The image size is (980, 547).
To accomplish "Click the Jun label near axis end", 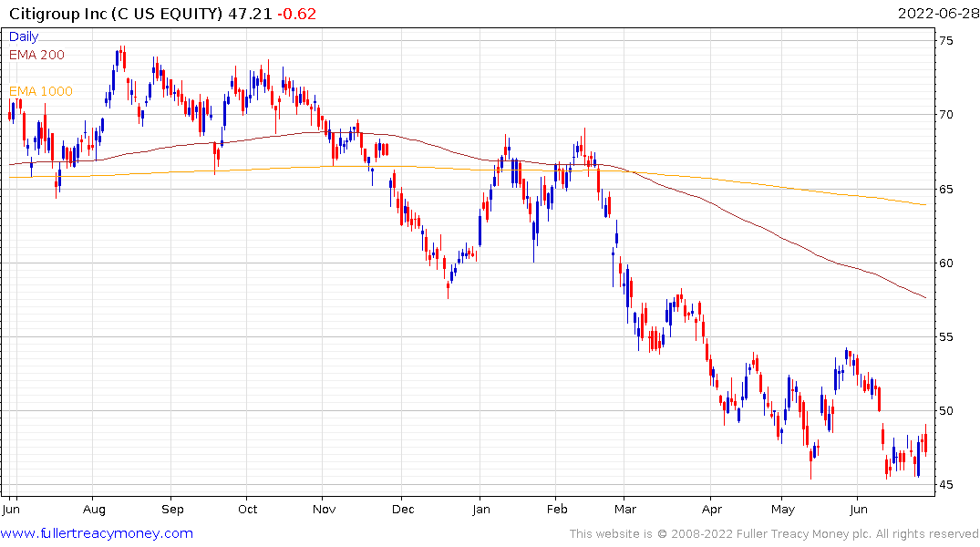I will [x=859, y=509].
